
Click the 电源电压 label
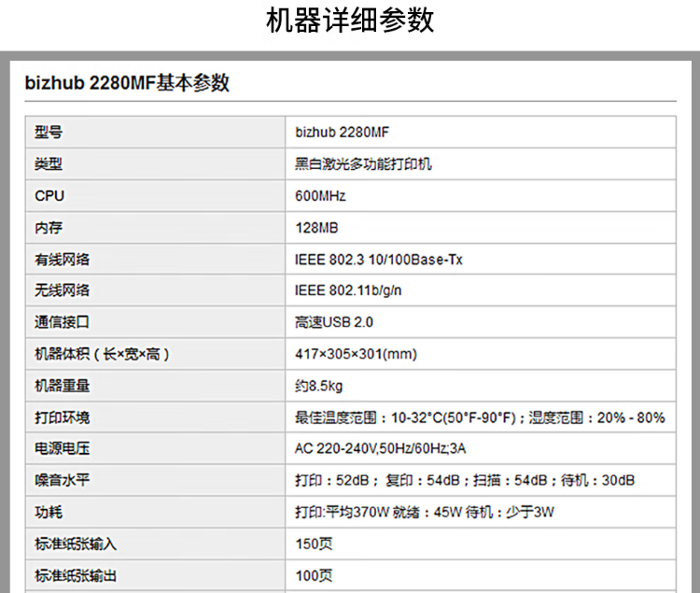pos(62,448)
